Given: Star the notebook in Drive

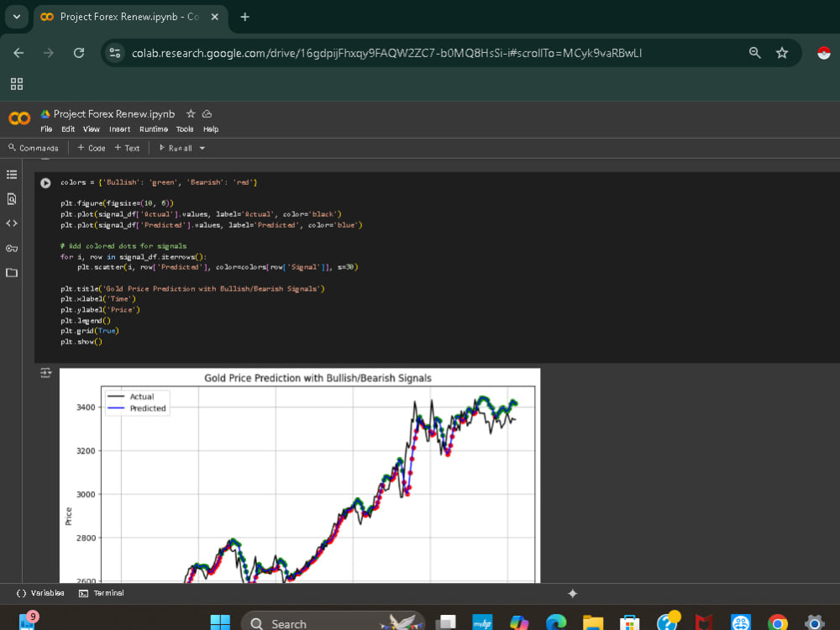Looking at the screenshot, I should [x=190, y=113].
